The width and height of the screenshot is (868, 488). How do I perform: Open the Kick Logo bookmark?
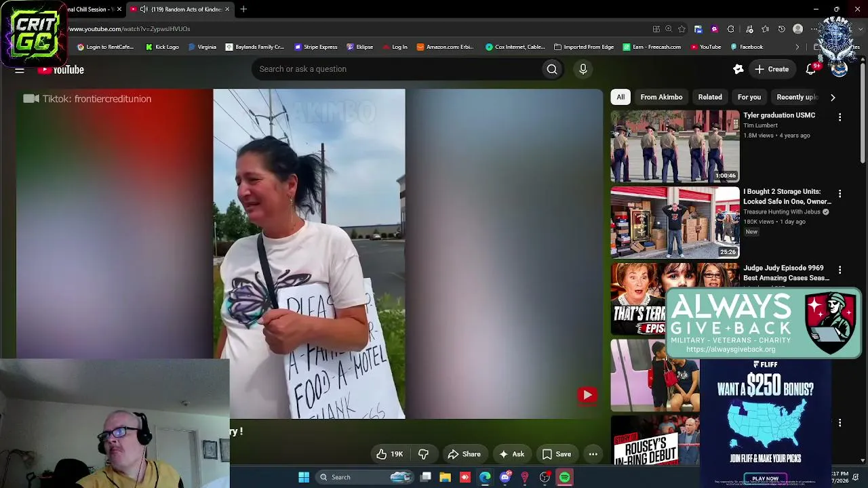pos(162,47)
